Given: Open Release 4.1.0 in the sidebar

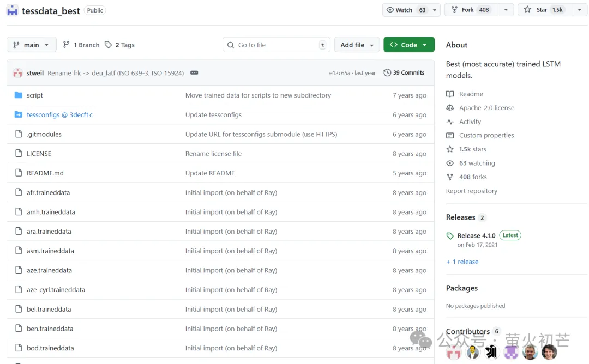Looking at the screenshot, I should coord(476,236).
